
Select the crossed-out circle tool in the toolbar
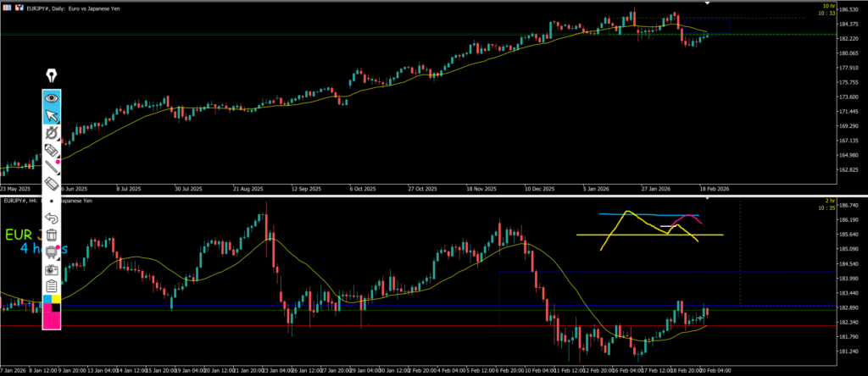pos(51,133)
